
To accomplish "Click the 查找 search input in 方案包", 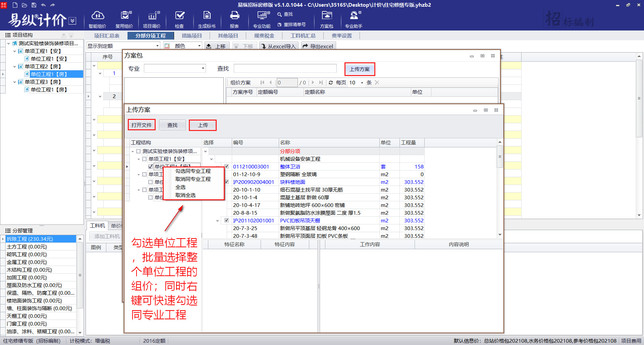I will (285, 68).
